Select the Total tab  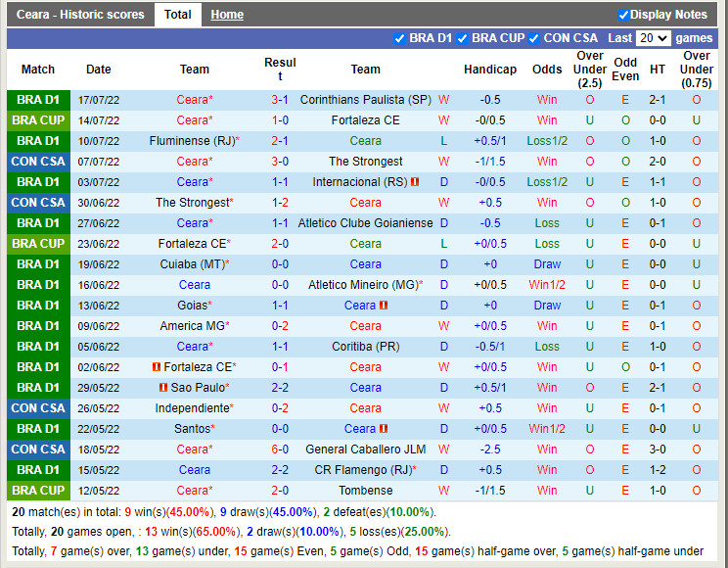tap(177, 15)
